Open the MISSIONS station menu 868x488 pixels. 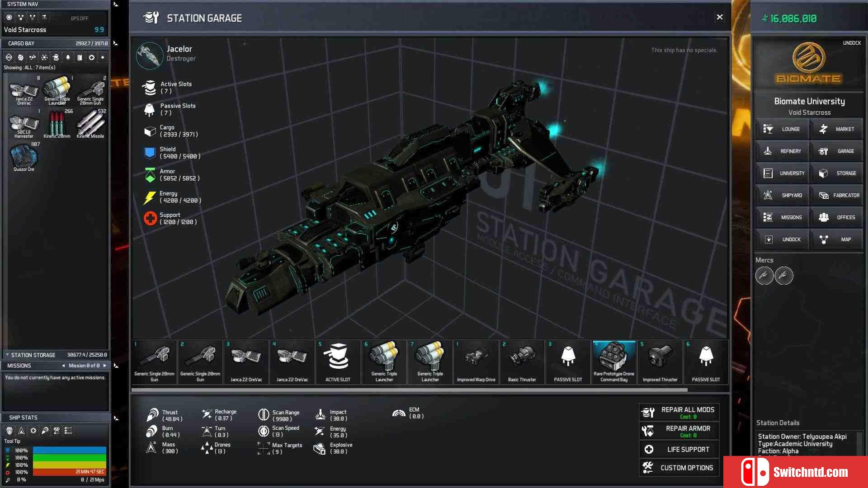[x=782, y=217]
